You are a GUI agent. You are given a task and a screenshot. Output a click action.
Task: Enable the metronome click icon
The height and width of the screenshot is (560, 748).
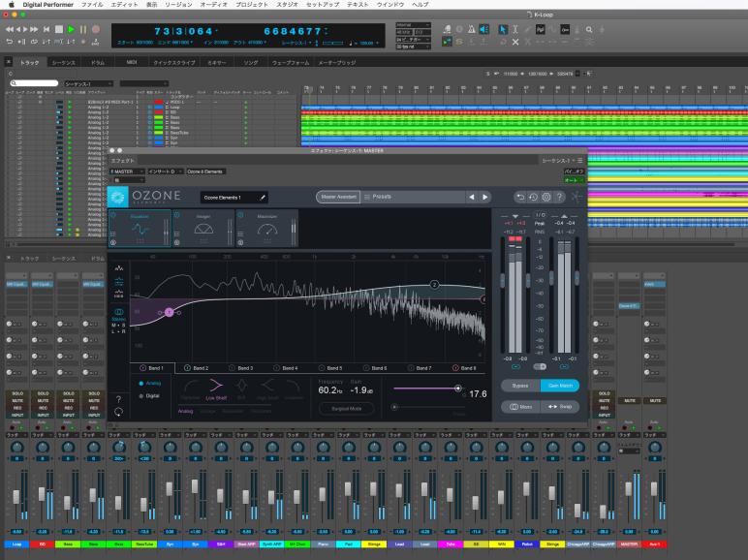click(x=471, y=30)
